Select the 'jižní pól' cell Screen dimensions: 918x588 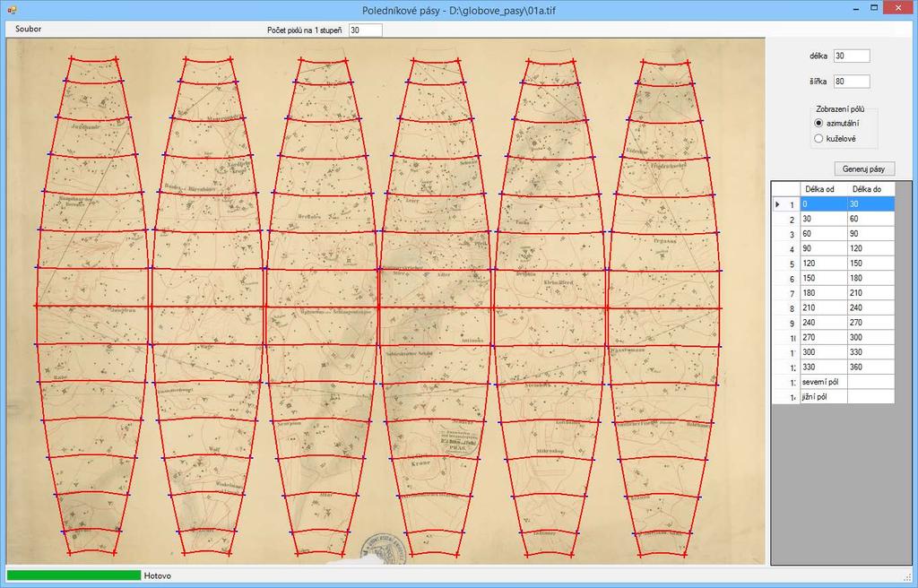823,396
